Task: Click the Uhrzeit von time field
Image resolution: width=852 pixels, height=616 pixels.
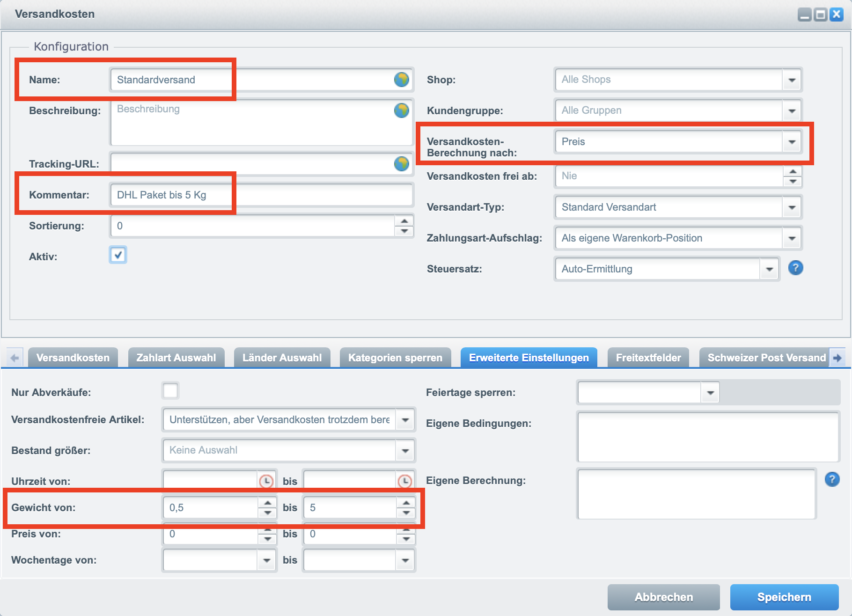Action: click(x=211, y=481)
